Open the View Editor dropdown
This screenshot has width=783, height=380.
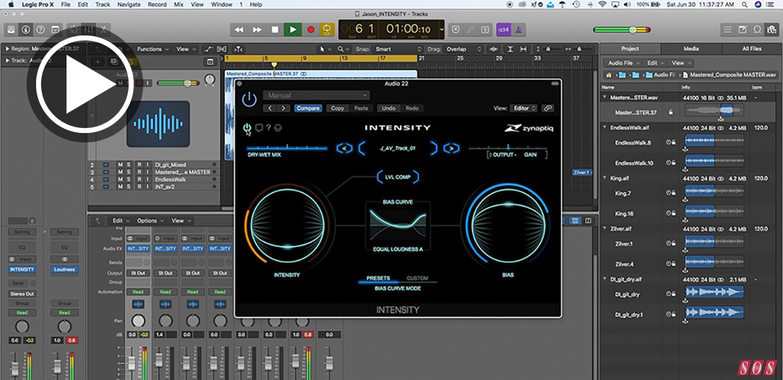point(524,108)
